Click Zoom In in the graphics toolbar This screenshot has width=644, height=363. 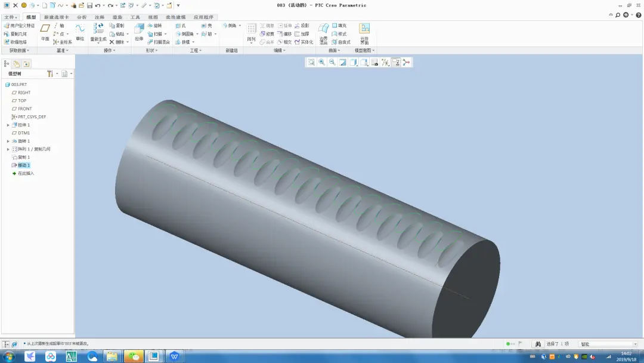321,62
